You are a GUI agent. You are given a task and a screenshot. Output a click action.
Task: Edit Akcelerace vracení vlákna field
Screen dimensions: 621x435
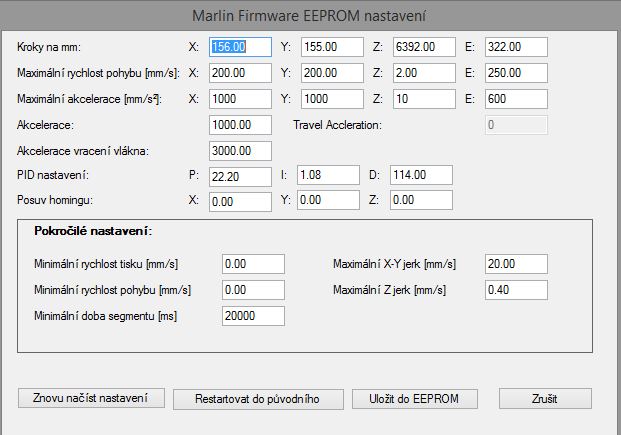click(241, 151)
